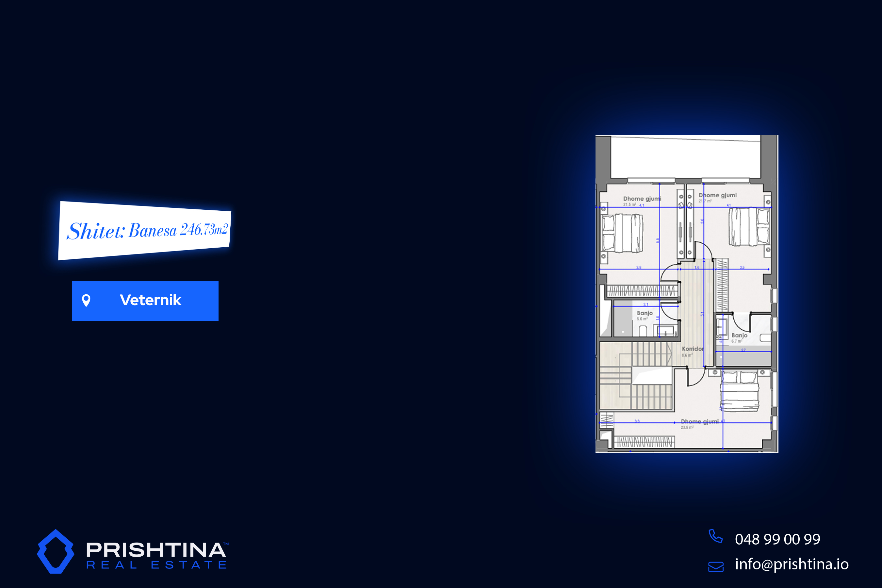Click the bed in the 23.9 m² bedroom
Image resolution: width=882 pixels, height=588 pixels.
click(739, 391)
